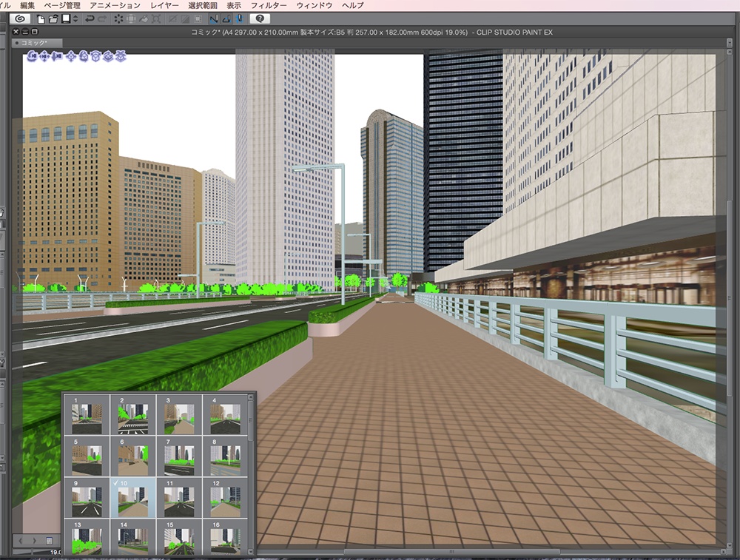
Task: Create a new file with the New icon
Action: tap(41, 19)
